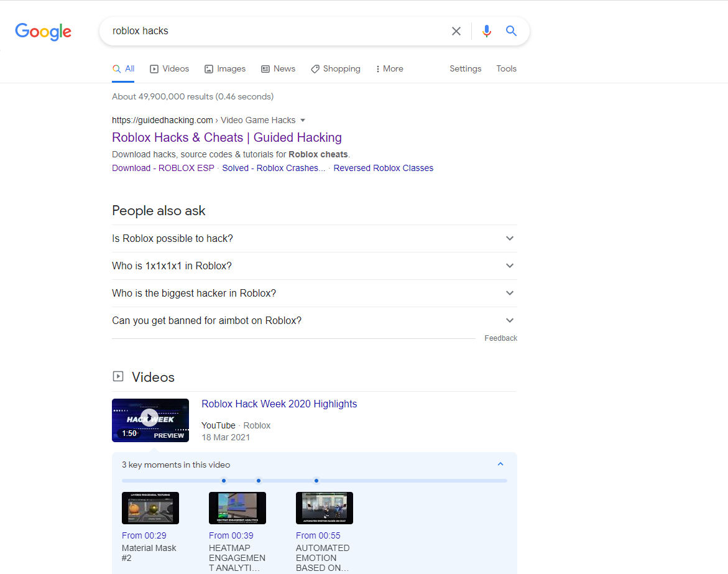Viewport: 728px width, 574px height.
Task: Click 'From 00:39' timestamp link
Action: (231, 536)
